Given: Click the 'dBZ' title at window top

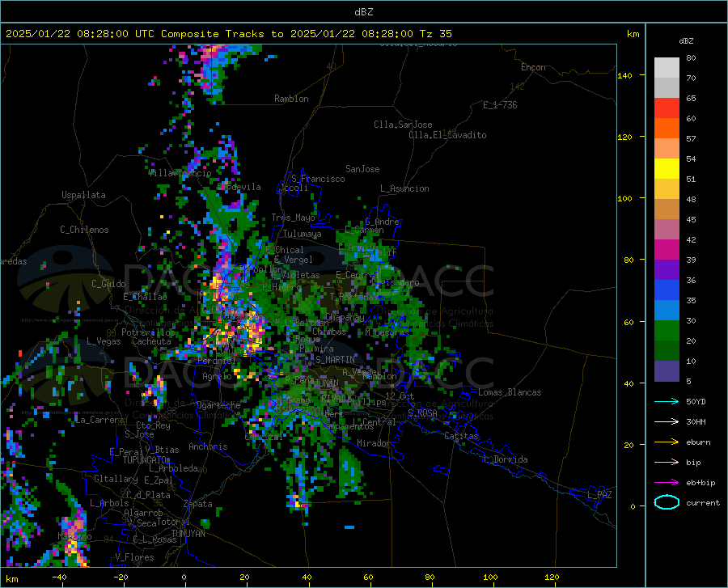Looking at the screenshot, I should click(x=363, y=12).
